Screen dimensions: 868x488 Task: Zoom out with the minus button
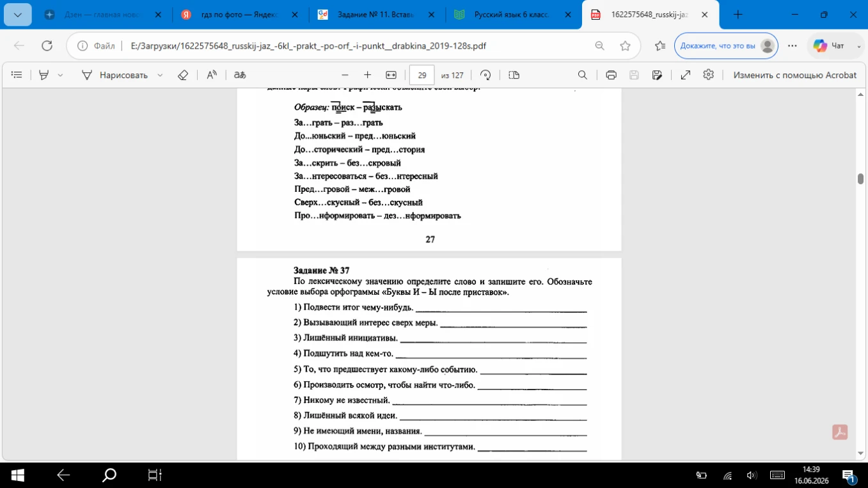point(345,75)
